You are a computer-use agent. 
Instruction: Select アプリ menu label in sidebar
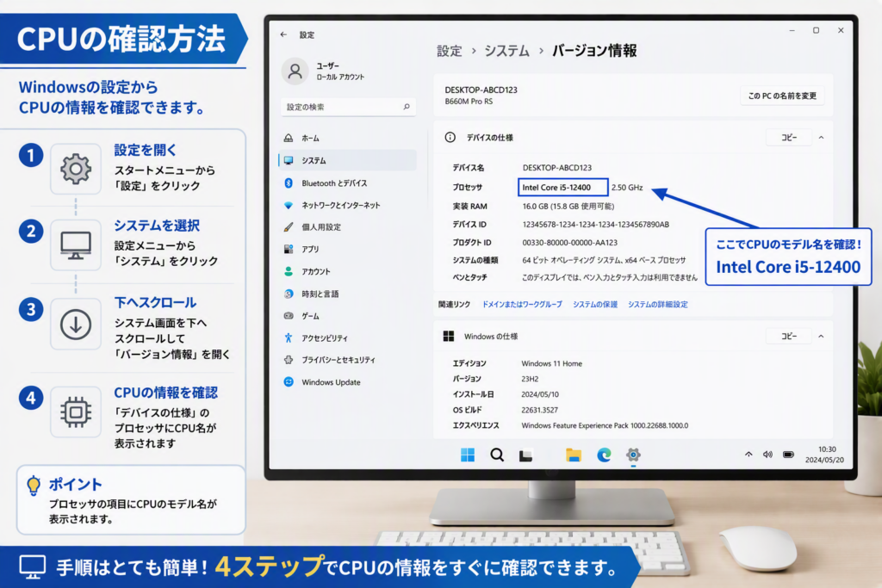(310, 249)
